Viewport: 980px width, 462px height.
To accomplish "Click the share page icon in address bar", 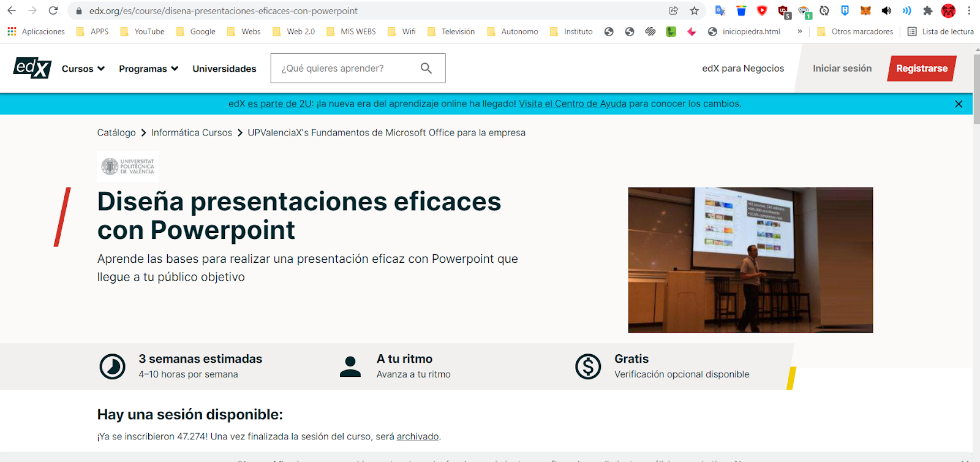I will click(674, 10).
